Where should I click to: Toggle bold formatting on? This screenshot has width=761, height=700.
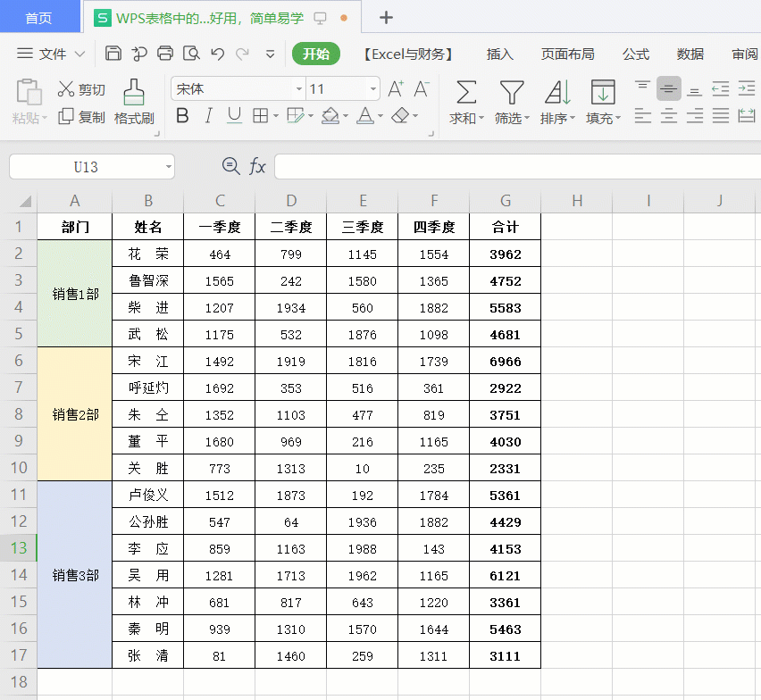tap(182, 116)
